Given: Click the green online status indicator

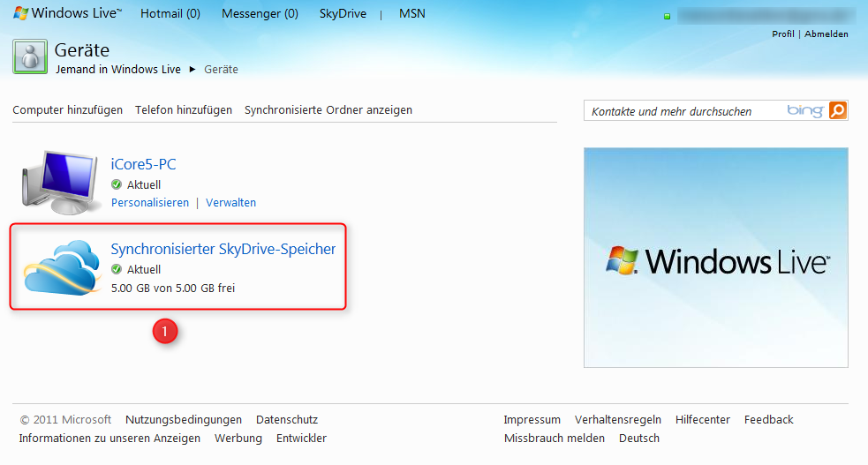Looking at the screenshot, I should 667,17.
